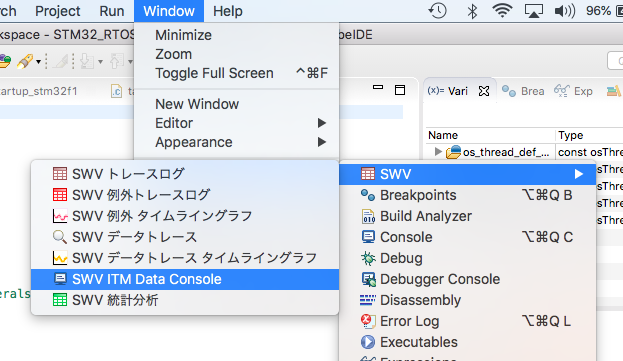The image size is (623, 361).
Task: Open the Run menu
Action: pyautogui.click(x=112, y=11)
